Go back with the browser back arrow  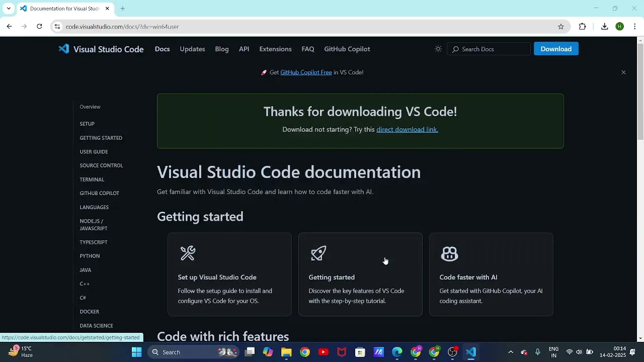coord(9,26)
